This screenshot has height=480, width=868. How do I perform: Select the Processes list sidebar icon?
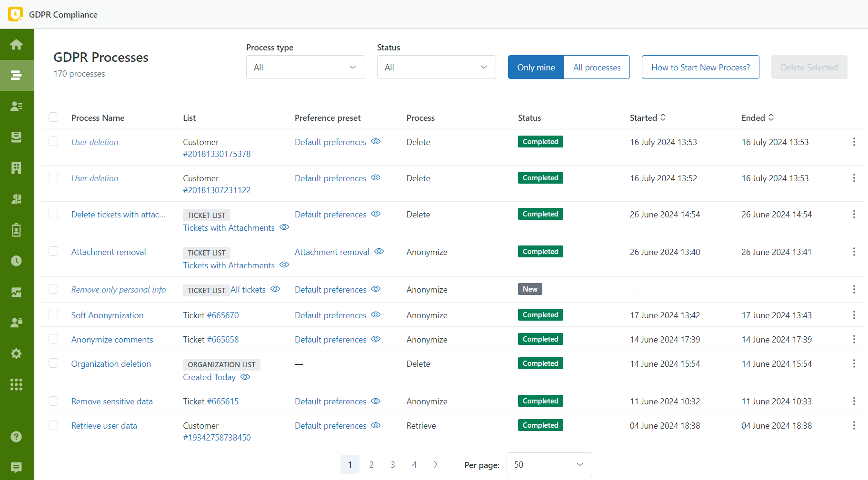coord(17,75)
